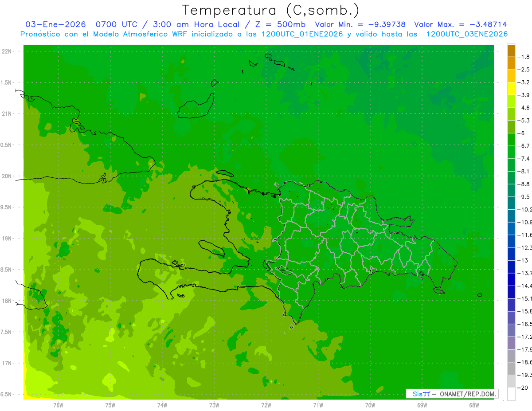Screen dimensions: 532x411
Task: Click the "-8.8" colorbar value
Action: 524,184
